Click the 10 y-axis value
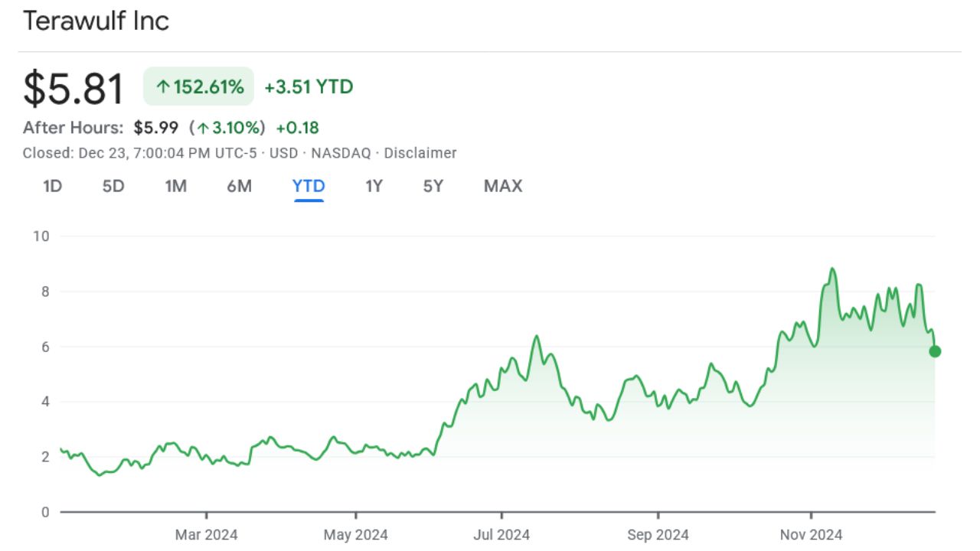 coord(41,236)
